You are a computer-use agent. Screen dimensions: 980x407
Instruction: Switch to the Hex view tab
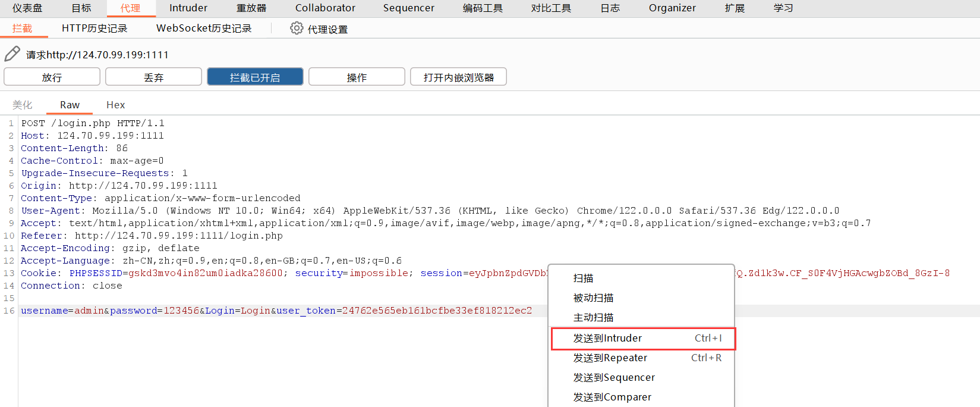click(115, 105)
